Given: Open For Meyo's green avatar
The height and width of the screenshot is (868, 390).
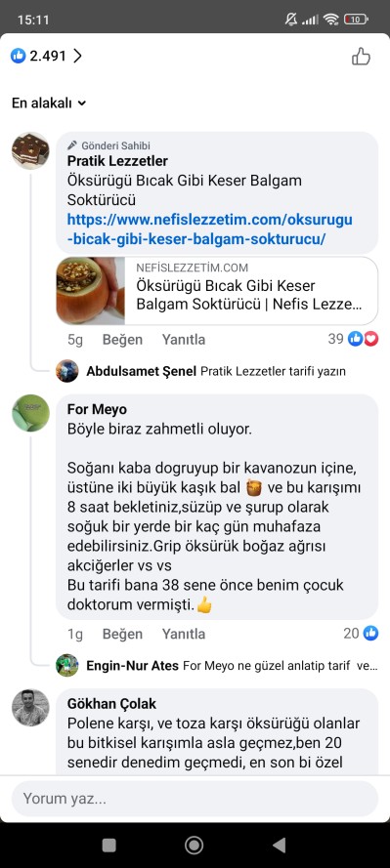Looking at the screenshot, I should click(x=30, y=413).
